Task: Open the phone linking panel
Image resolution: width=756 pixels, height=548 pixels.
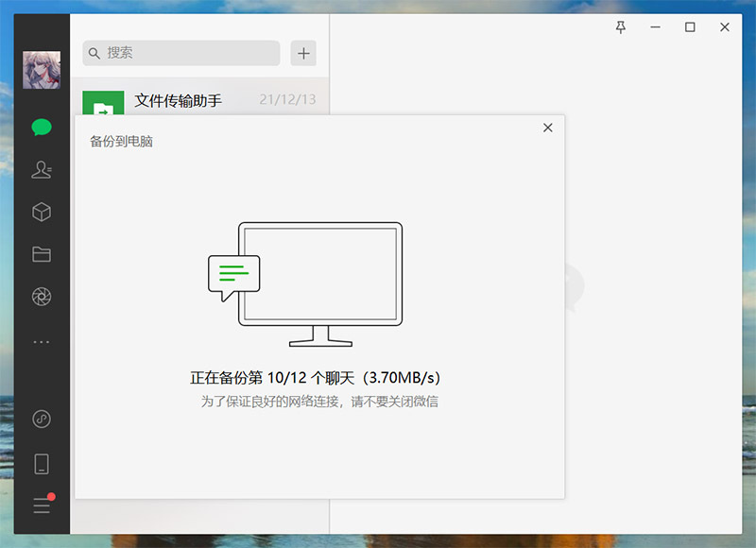Action: pyautogui.click(x=40, y=463)
